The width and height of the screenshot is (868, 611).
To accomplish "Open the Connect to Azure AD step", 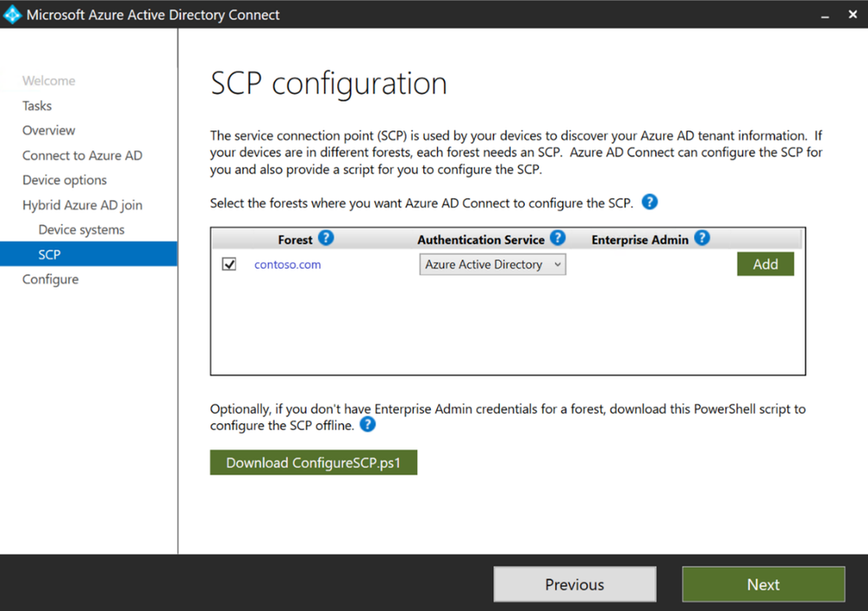I will click(83, 156).
